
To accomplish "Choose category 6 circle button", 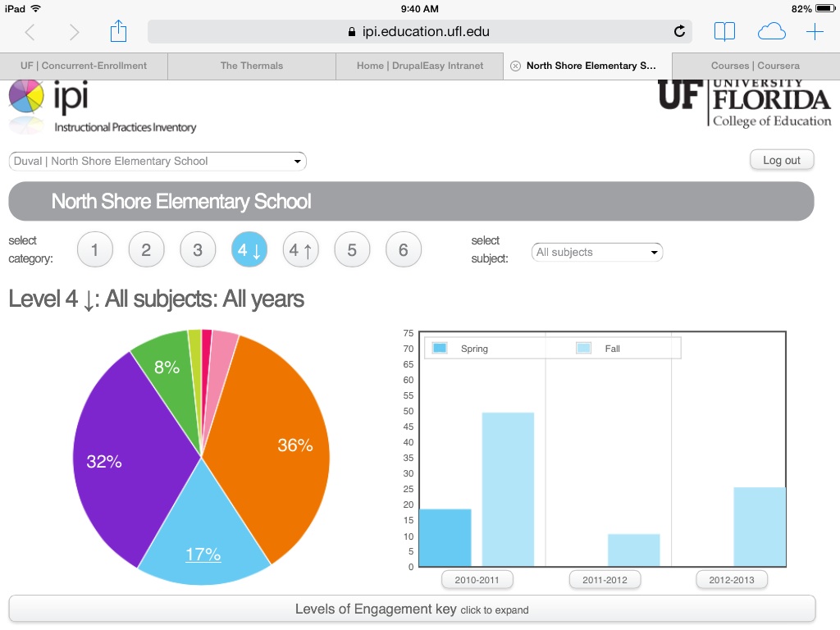I will pos(403,250).
